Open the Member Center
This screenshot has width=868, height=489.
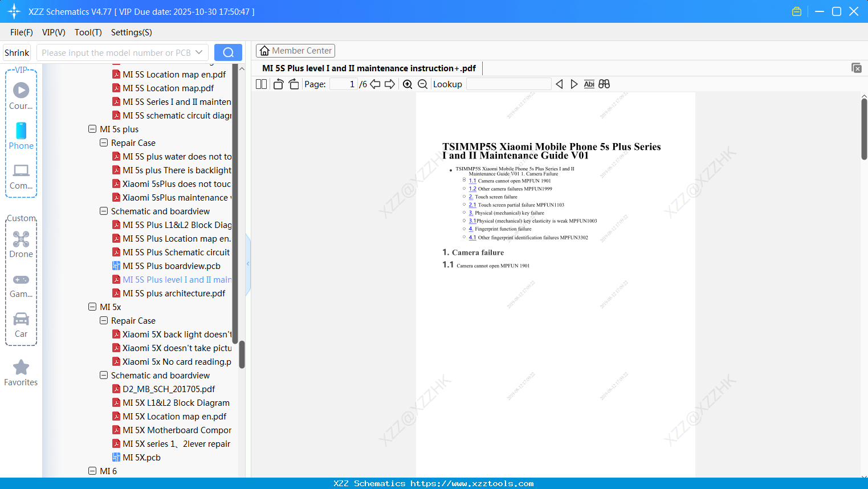coord(295,51)
